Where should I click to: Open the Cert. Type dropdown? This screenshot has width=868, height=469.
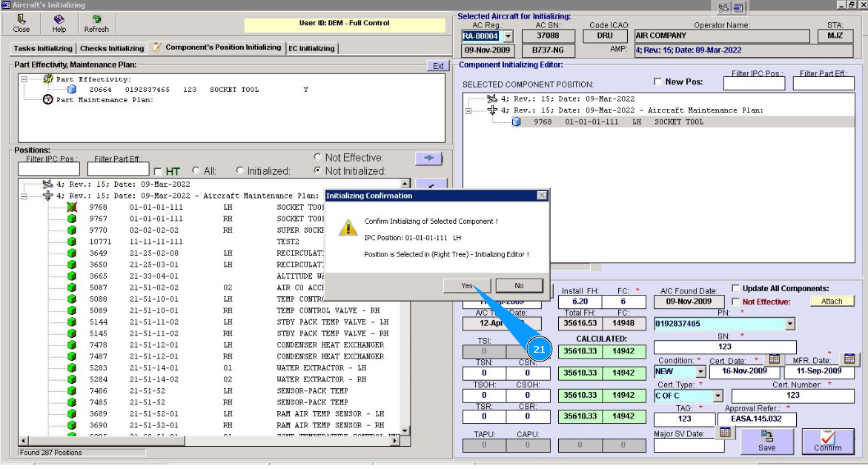pos(717,396)
